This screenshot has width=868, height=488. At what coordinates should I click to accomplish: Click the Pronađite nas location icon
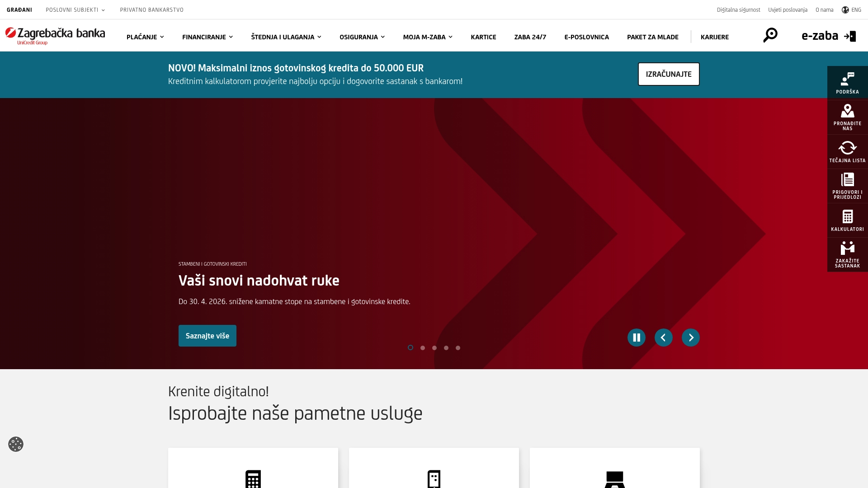(847, 117)
